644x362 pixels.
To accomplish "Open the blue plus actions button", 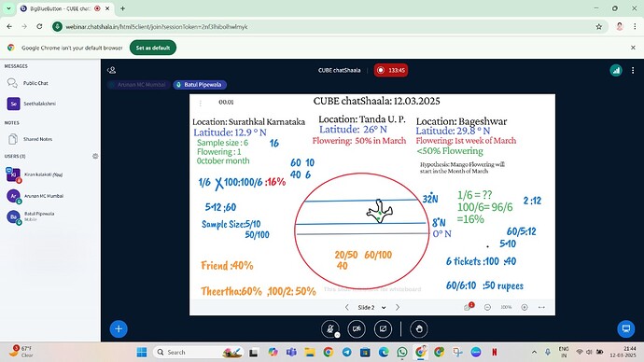I will click(x=119, y=328).
